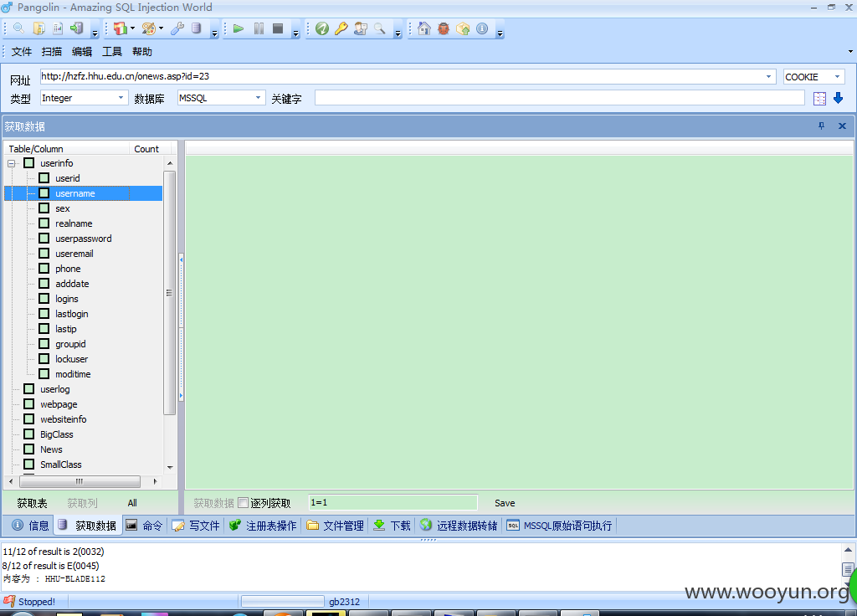857x616 pixels.
Task: Switch to the 命令 tab
Action: pos(144,526)
